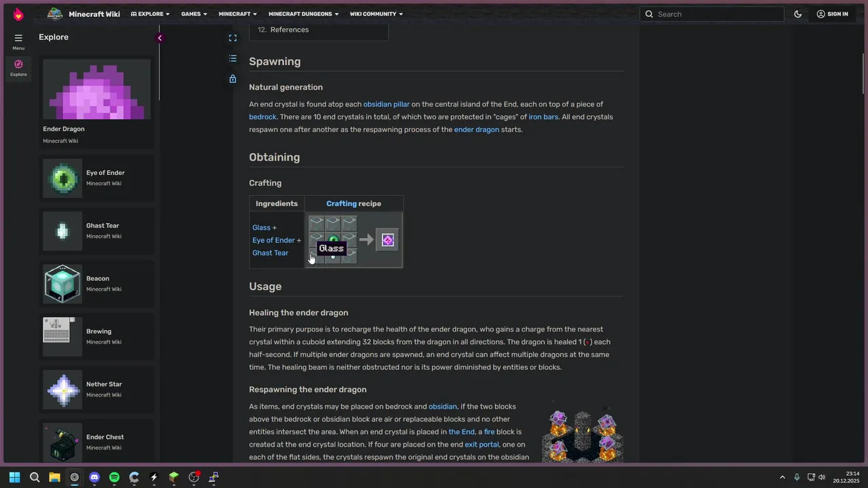Click top-left glass slot in crafting grid

click(x=317, y=224)
